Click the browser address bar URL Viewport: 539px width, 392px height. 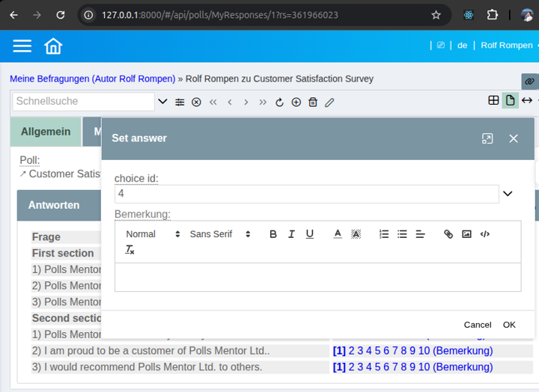click(220, 15)
